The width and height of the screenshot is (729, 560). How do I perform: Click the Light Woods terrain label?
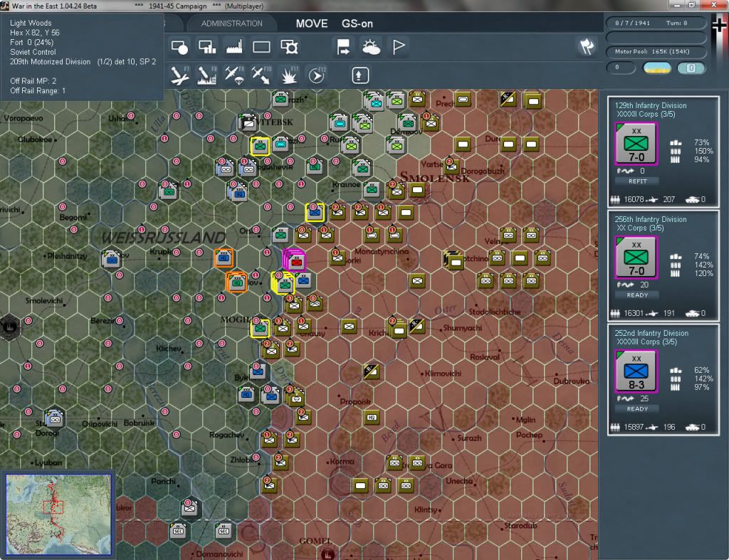tap(31, 23)
